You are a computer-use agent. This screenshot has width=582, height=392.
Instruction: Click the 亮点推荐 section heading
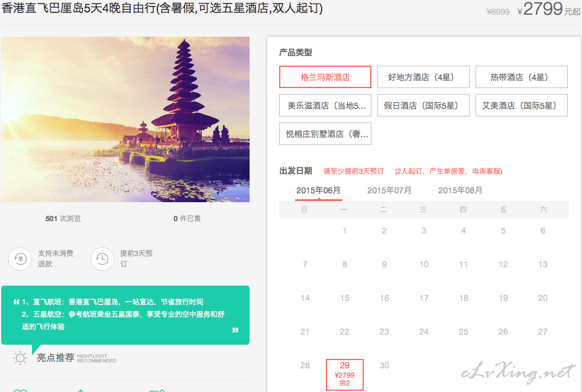[x=56, y=358]
